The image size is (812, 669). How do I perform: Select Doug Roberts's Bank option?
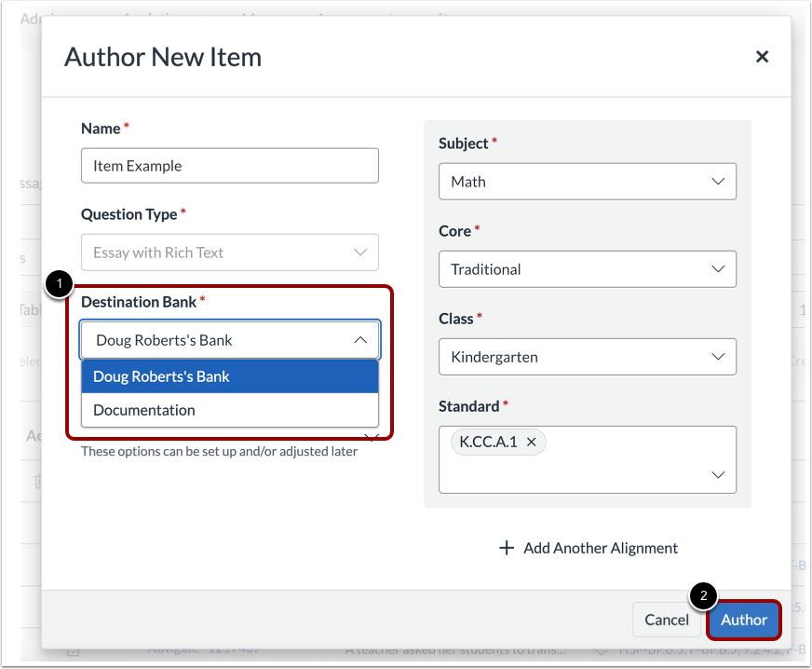229,376
